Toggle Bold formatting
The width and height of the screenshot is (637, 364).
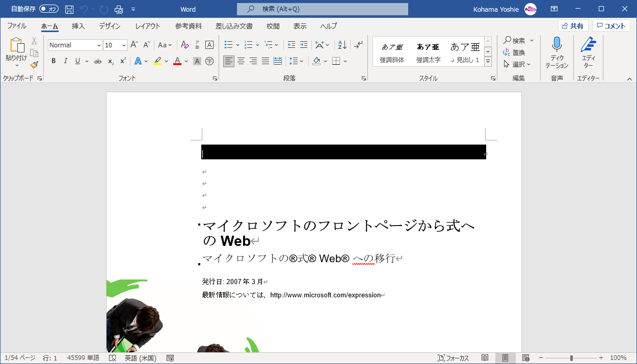click(x=54, y=61)
